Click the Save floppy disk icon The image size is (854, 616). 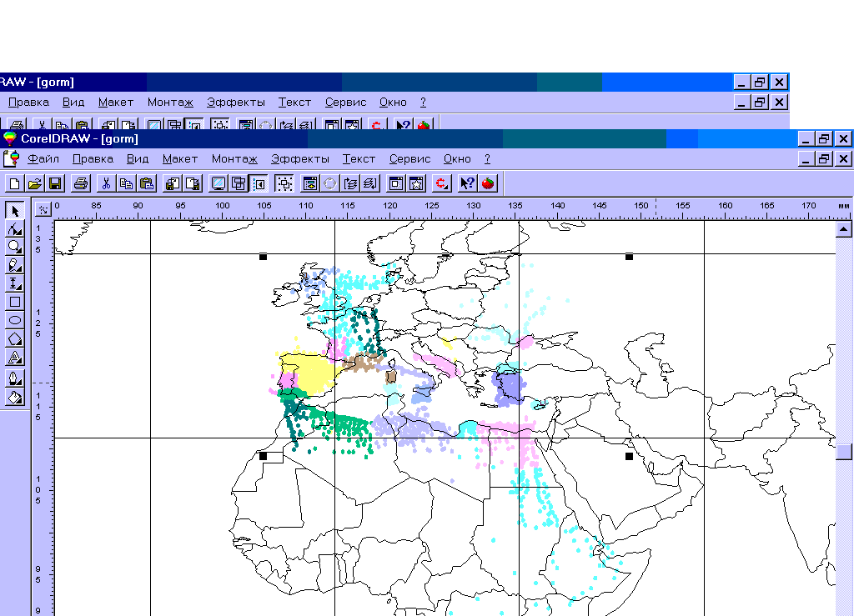pos(55,183)
